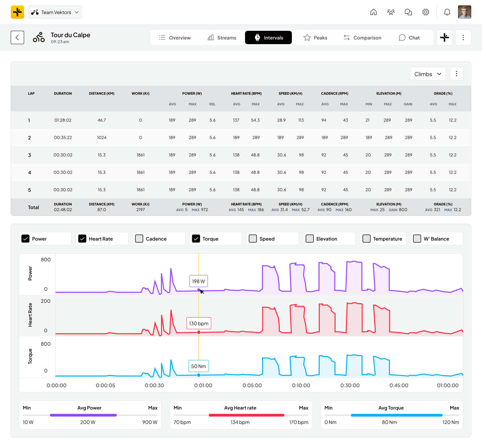Screen dimensions: 482x448
Task: Click the total distance value 87.0
Action: (102, 210)
